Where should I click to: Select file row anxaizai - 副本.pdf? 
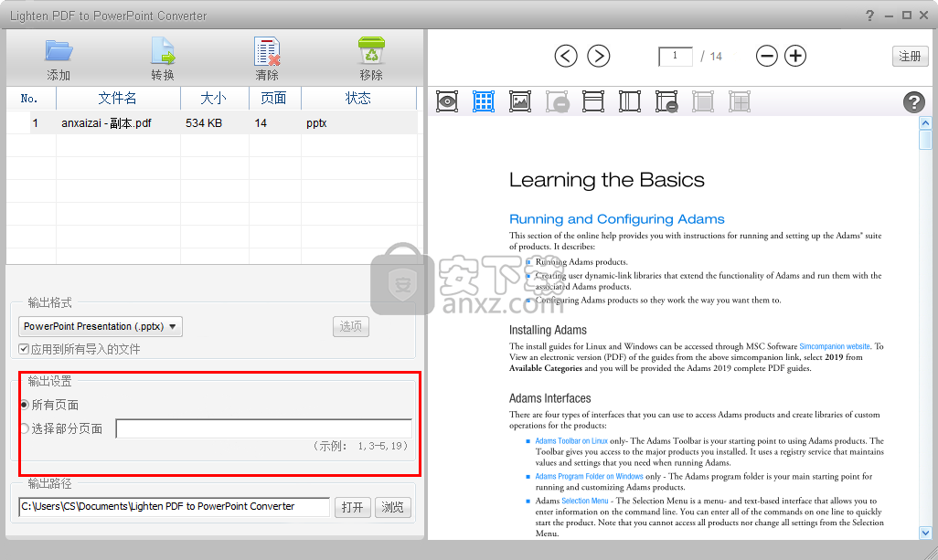(211, 123)
